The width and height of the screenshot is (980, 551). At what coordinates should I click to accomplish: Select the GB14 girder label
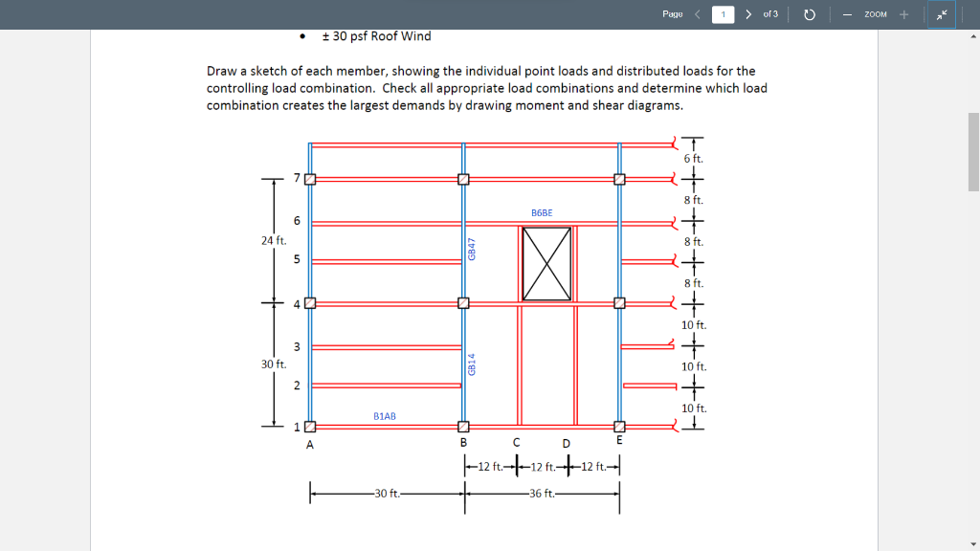pyautogui.click(x=472, y=364)
